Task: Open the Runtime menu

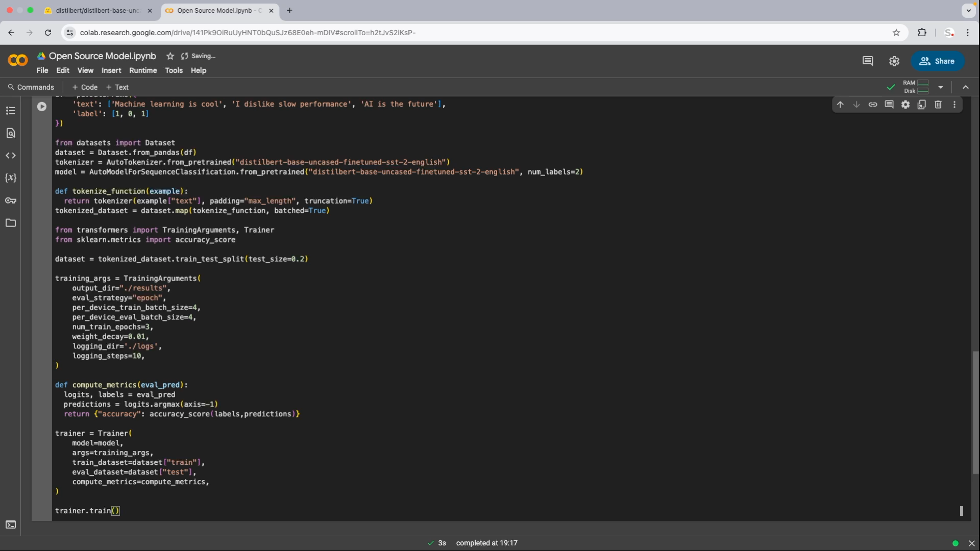Action: coord(143,70)
